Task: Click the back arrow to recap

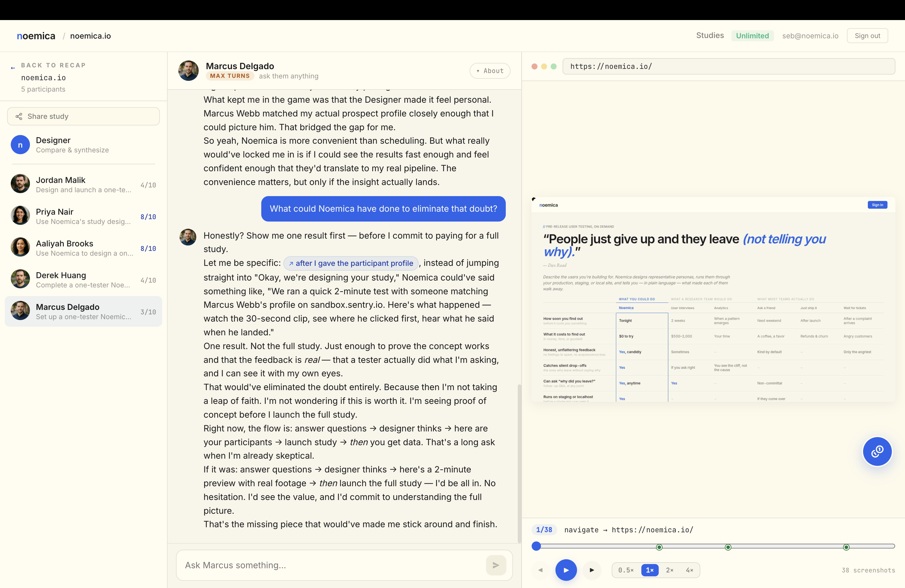Action: (13, 68)
